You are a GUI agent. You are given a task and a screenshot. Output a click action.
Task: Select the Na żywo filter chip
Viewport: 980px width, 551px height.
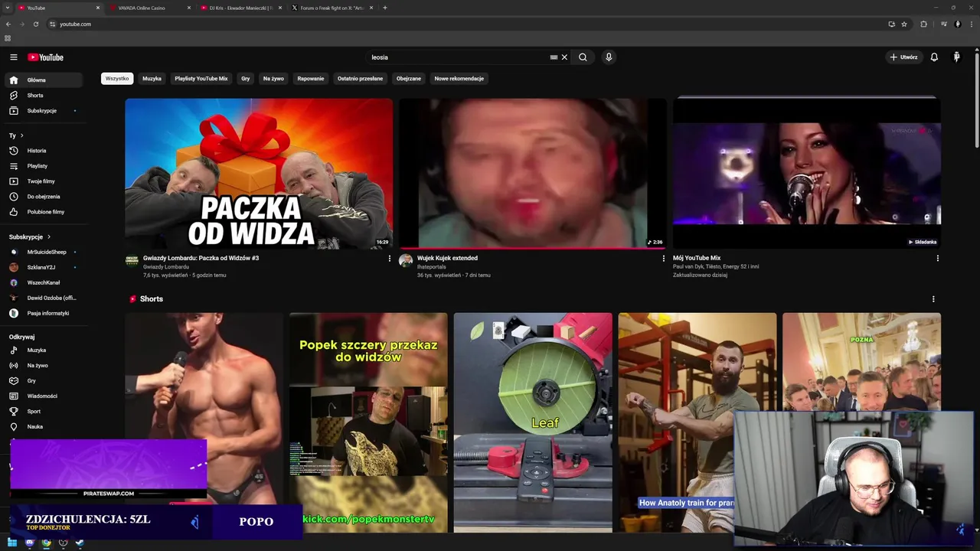(x=273, y=79)
